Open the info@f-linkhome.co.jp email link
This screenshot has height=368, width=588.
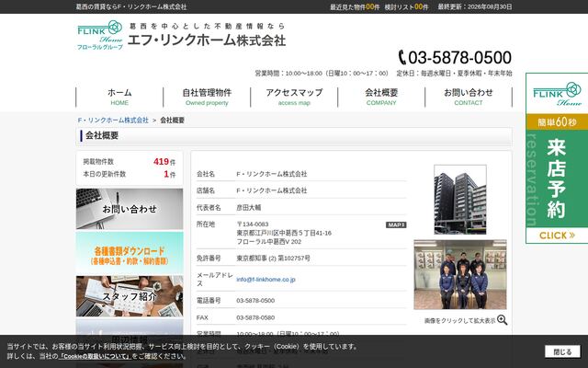tap(266, 280)
